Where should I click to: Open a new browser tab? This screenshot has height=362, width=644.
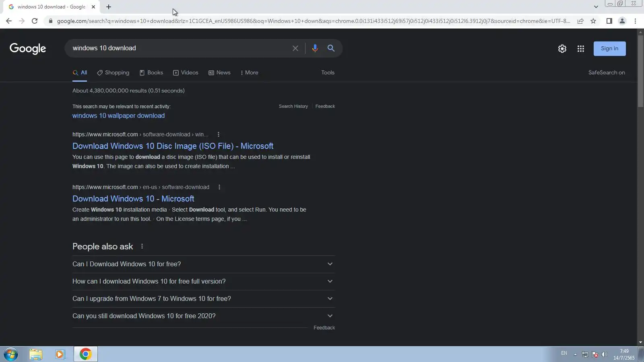coord(109,7)
